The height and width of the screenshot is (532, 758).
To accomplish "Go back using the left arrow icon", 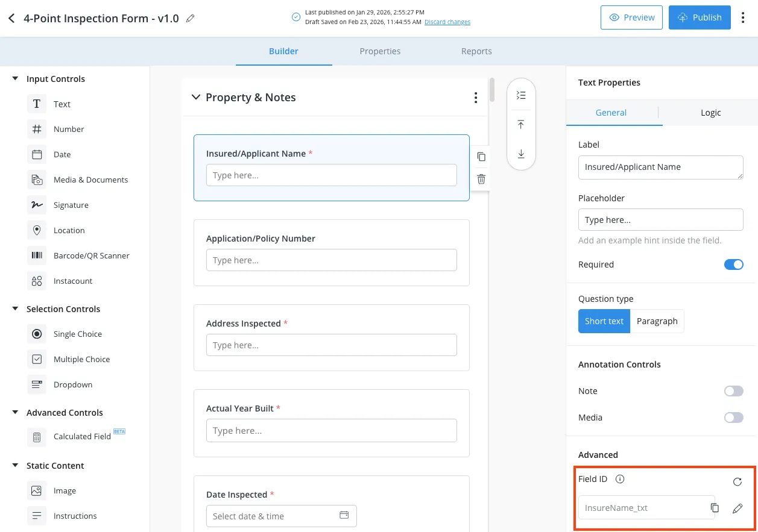I will [x=11, y=18].
